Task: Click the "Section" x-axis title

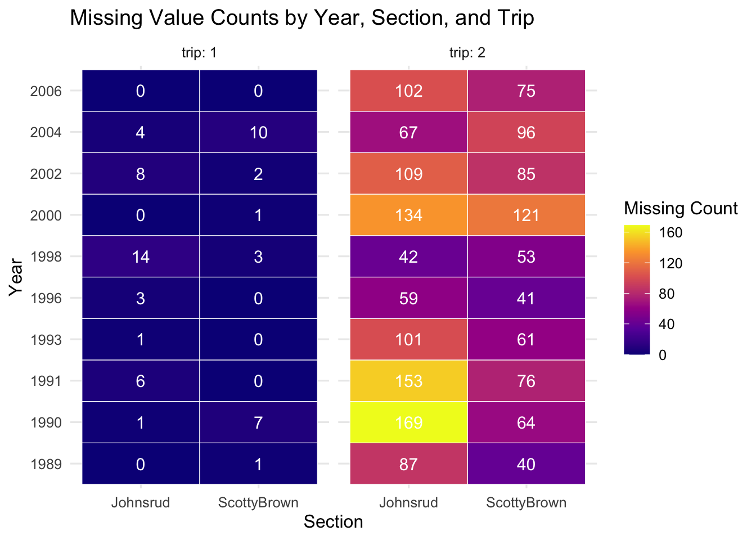Action: pyautogui.click(x=333, y=522)
